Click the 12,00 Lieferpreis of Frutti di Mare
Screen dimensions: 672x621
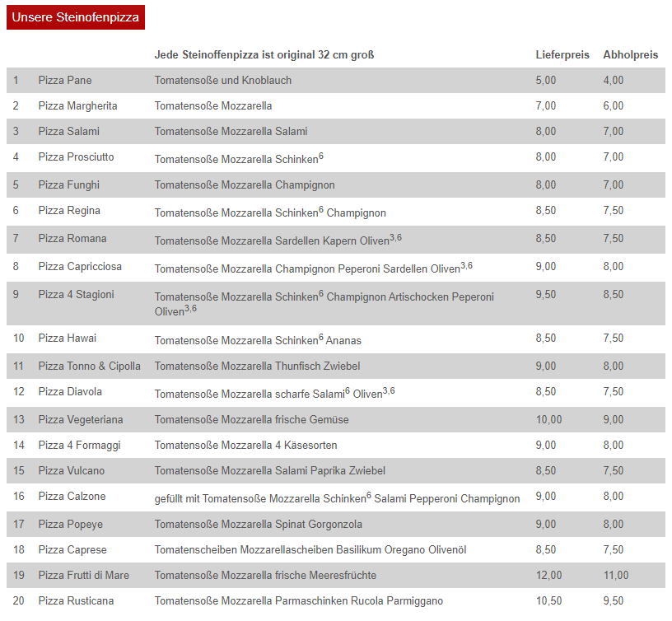[x=548, y=575]
